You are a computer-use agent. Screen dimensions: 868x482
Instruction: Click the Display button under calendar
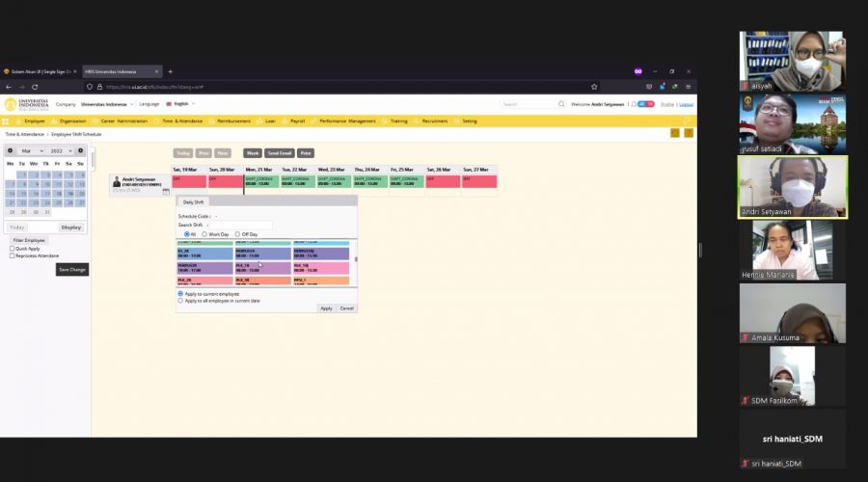(x=70, y=228)
